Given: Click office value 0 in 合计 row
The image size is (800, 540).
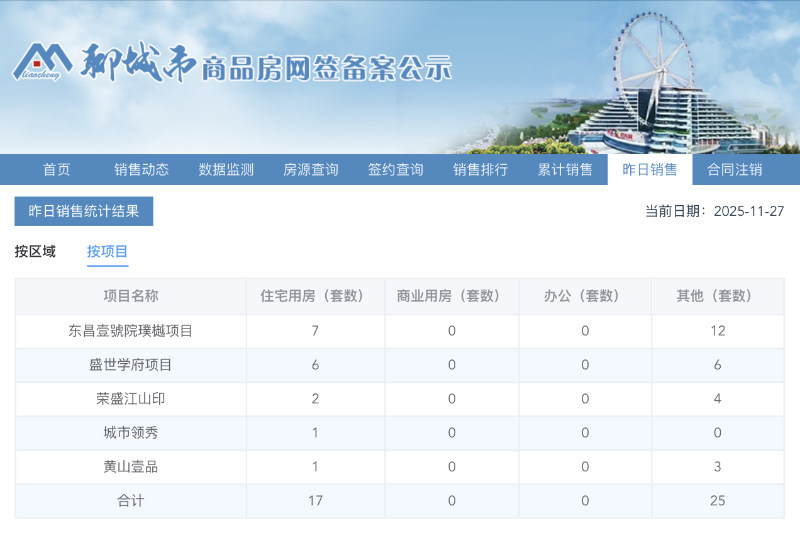Looking at the screenshot, I should coord(585,501).
